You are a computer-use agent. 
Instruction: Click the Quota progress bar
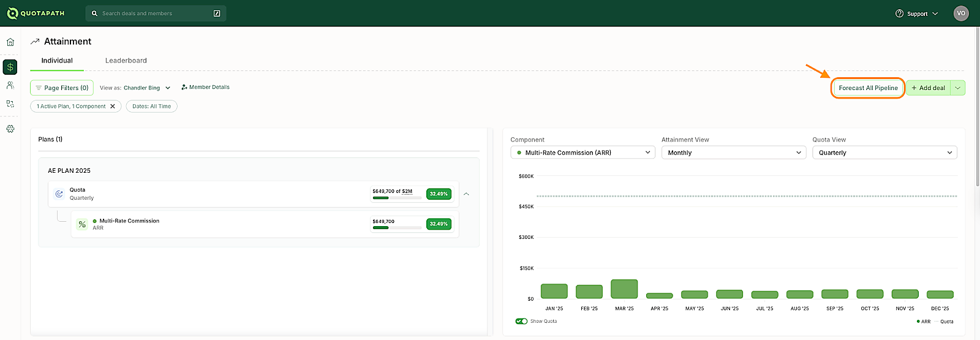coord(396,198)
